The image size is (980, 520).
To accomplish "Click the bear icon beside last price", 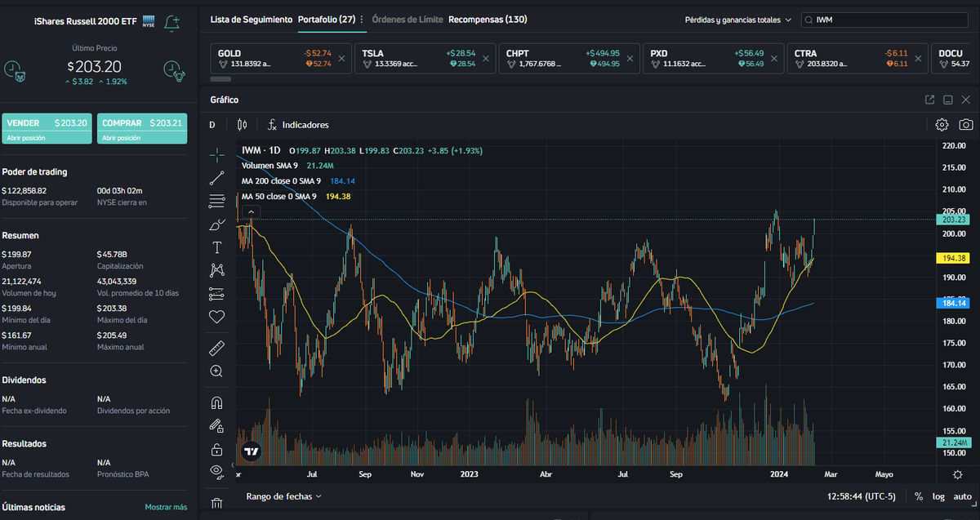I will [16, 71].
